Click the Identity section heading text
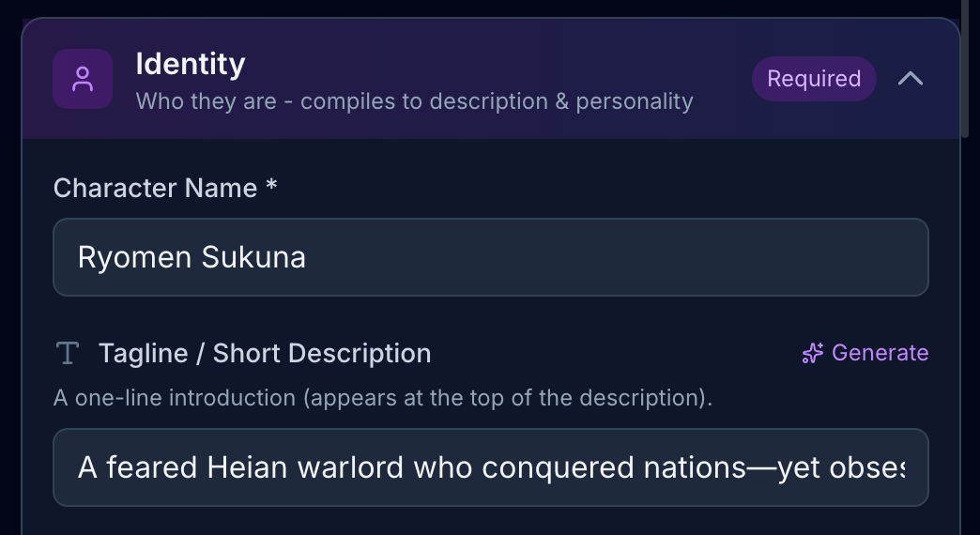The image size is (980, 535). [x=191, y=64]
